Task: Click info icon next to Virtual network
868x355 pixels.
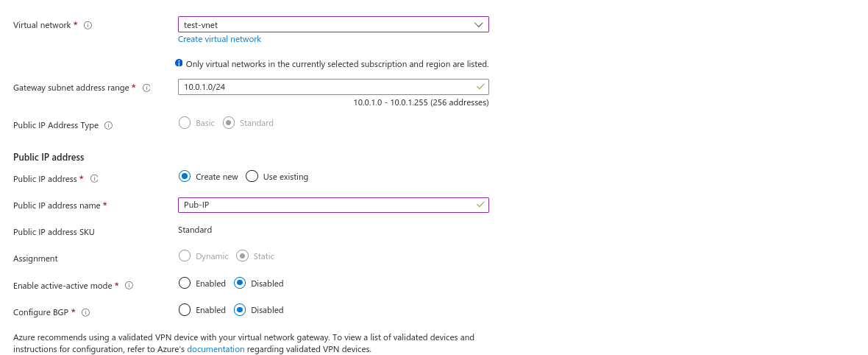Action: [88, 25]
